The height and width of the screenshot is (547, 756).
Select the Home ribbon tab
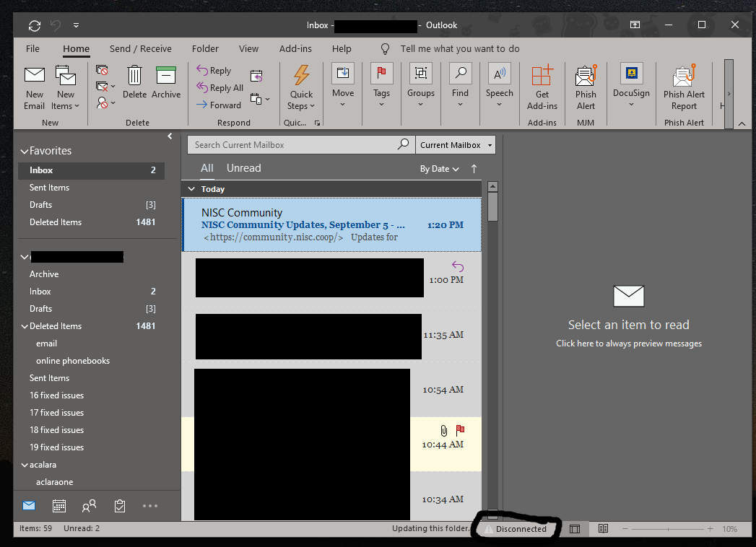click(77, 48)
